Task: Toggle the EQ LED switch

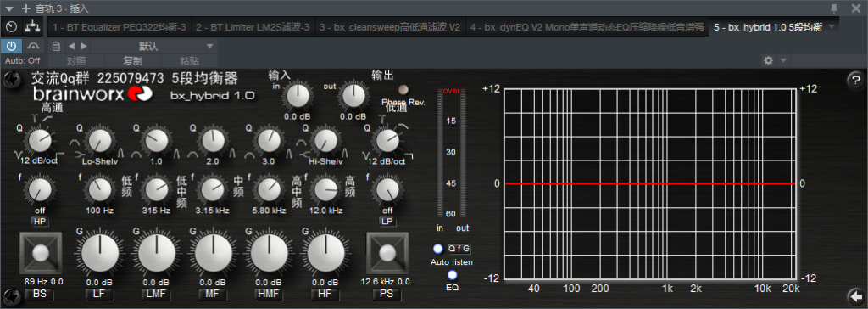Action: [x=453, y=275]
